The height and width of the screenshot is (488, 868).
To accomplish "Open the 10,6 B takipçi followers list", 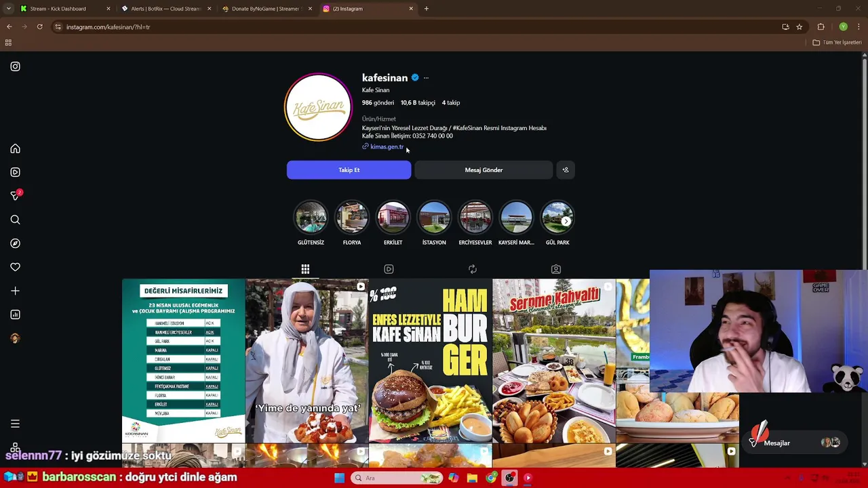I will 418,103.
